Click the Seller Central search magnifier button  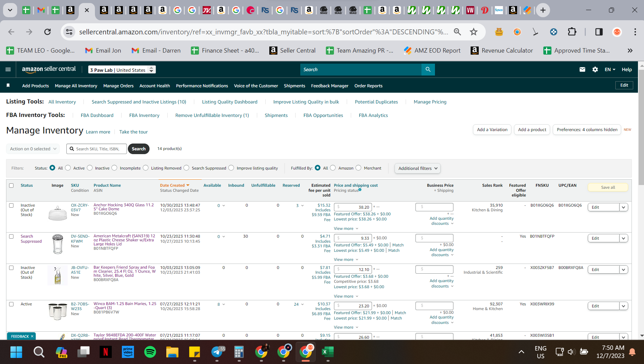click(428, 69)
